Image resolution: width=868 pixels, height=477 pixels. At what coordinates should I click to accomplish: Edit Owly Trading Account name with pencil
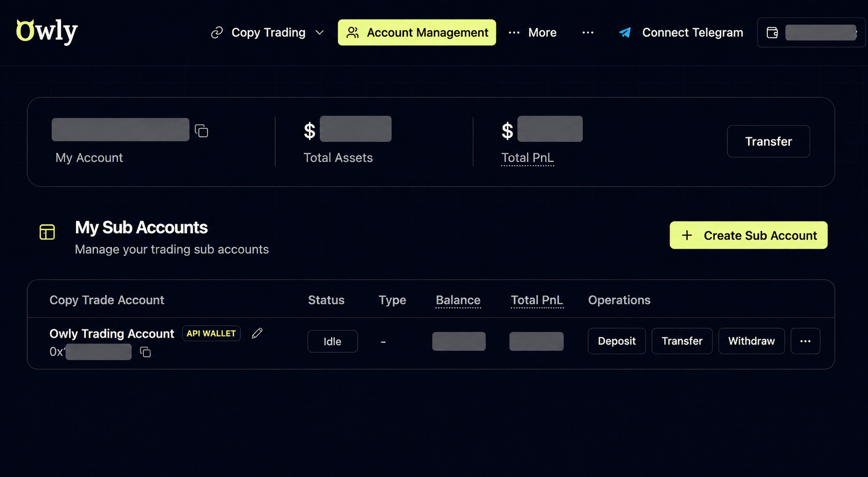pos(257,333)
